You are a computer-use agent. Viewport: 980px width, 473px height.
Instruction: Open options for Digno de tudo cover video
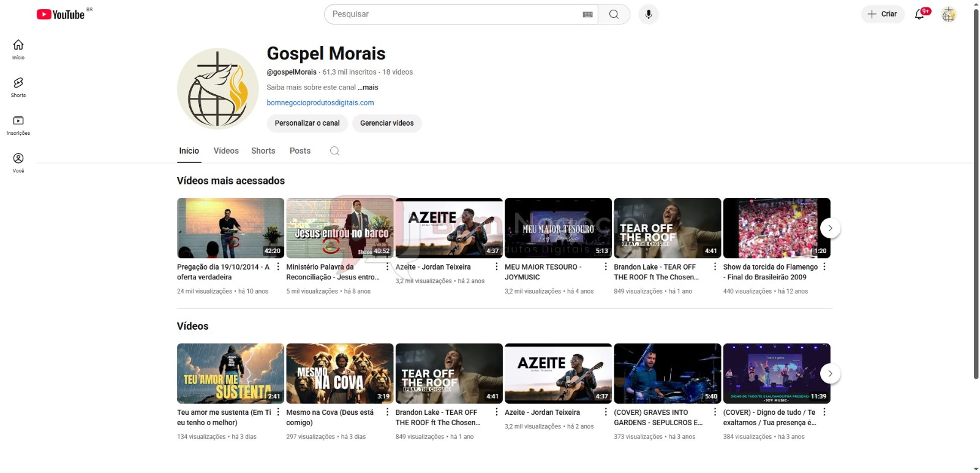(x=824, y=412)
